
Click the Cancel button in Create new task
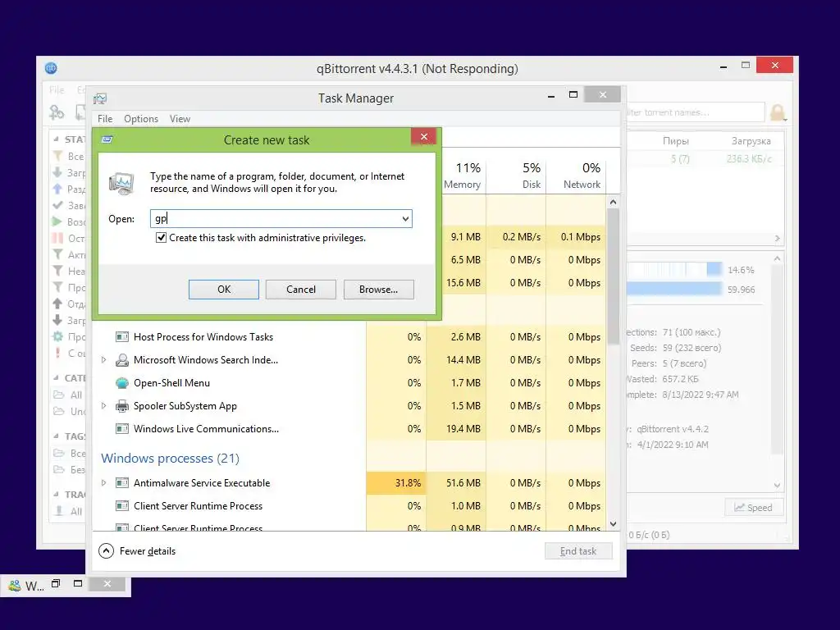point(300,290)
